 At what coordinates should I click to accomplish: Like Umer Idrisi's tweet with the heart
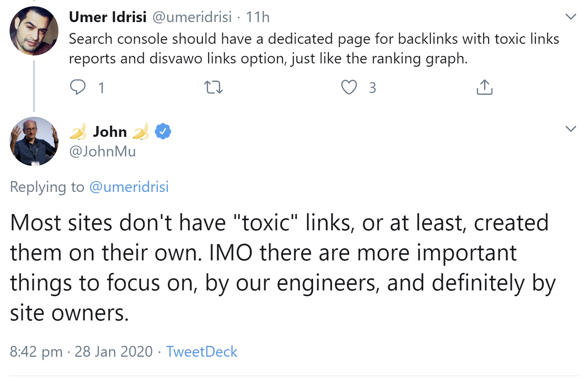tap(349, 87)
